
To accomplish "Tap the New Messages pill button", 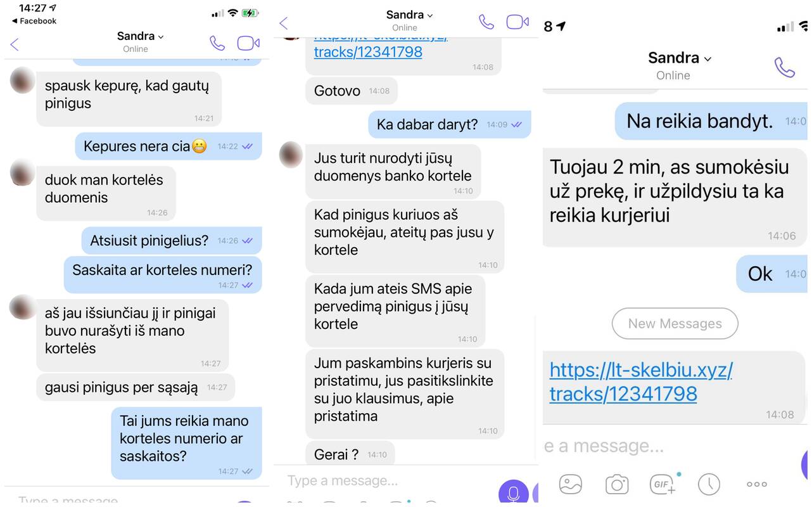I will coord(675,324).
